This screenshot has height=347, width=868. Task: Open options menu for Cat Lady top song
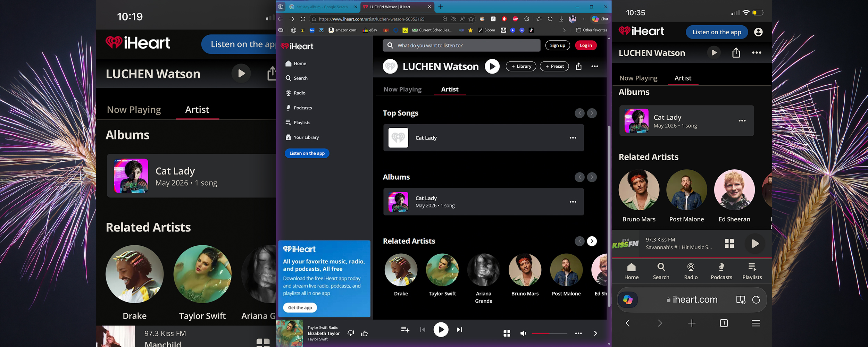[x=573, y=138]
